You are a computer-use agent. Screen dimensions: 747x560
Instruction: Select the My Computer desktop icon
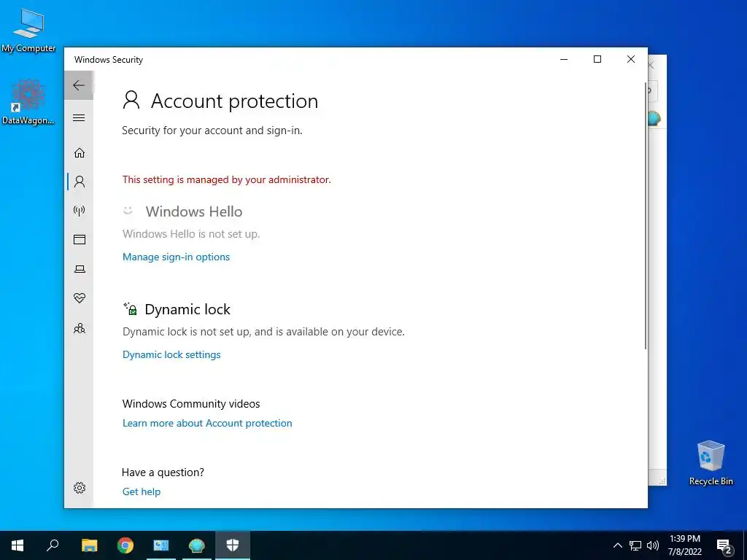point(28,30)
